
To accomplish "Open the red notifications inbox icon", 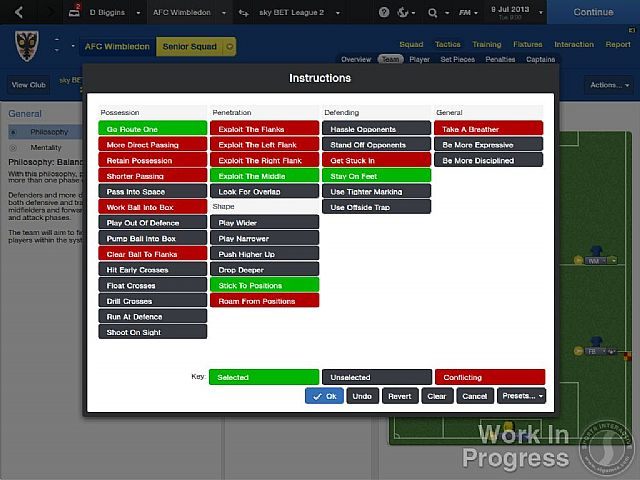I will [74, 12].
